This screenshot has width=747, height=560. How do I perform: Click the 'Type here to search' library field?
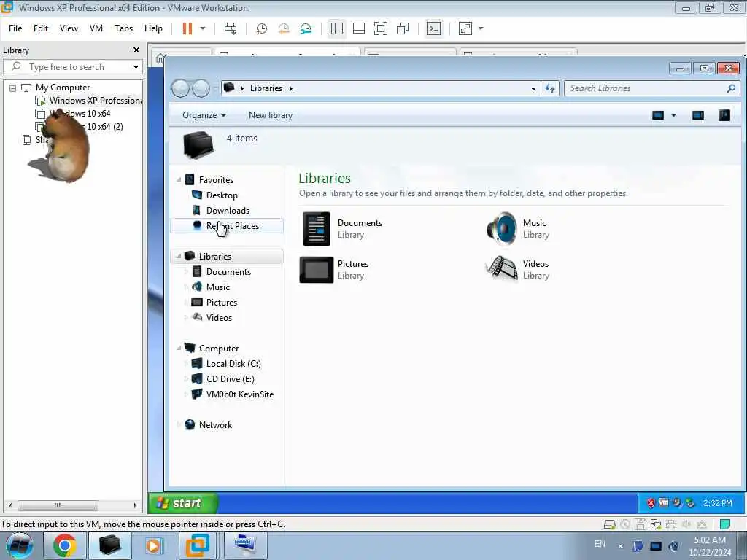[x=71, y=67]
